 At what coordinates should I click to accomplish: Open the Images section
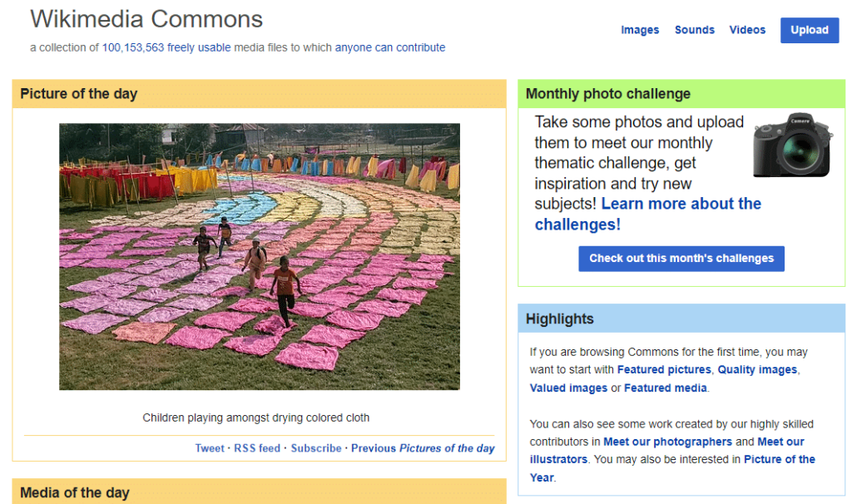pyautogui.click(x=640, y=30)
